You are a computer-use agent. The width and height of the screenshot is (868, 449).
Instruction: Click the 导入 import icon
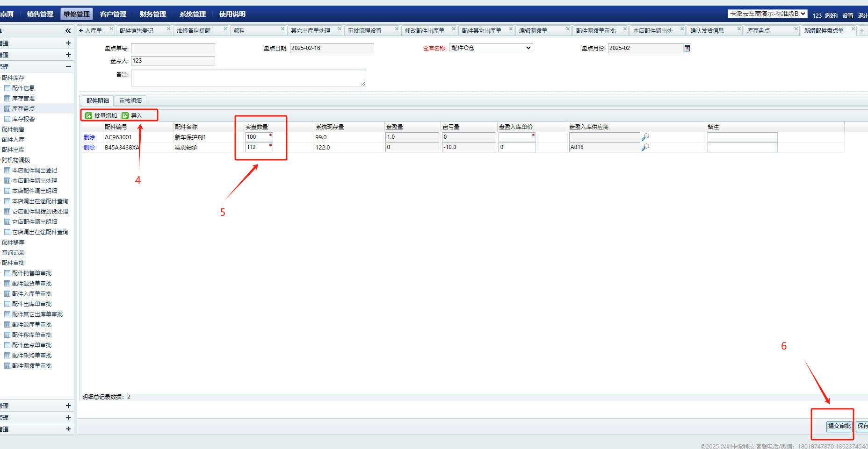click(x=125, y=116)
